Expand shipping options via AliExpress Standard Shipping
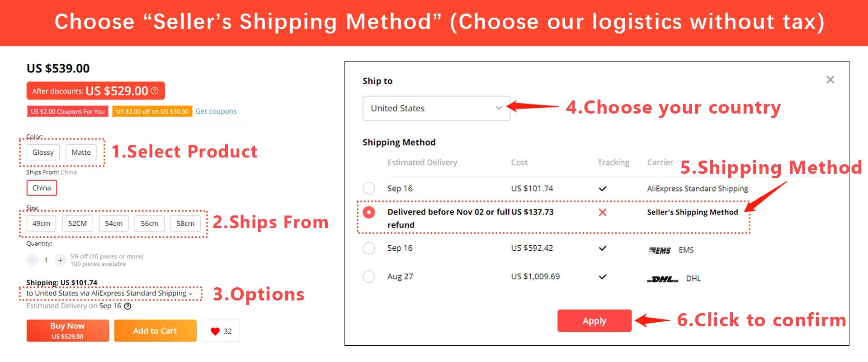Image resolution: width=868 pixels, height=362 pixels. coord(109,293)
